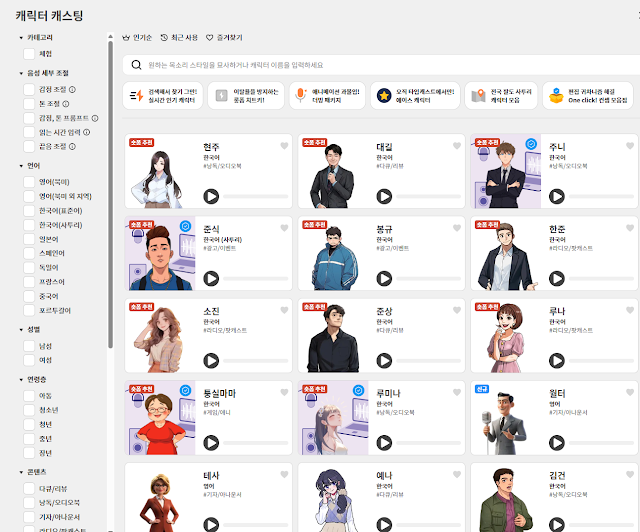Sort characters by 인기순

tap(137, 38)
